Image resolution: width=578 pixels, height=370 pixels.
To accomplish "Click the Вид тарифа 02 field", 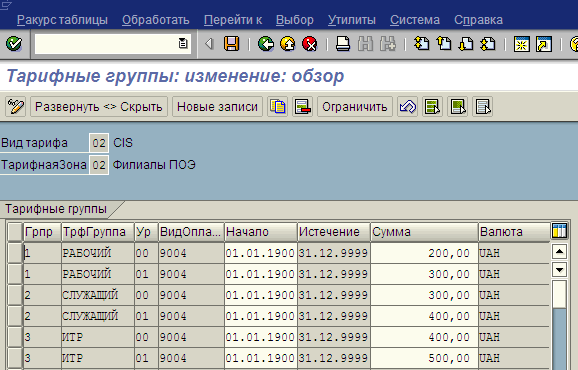I will (x=99, y=143).
